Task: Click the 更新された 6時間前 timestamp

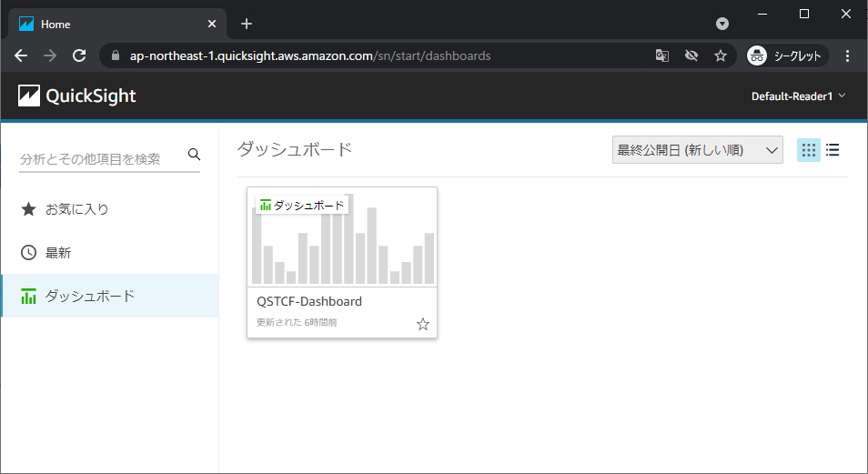Action: point(297,322)
